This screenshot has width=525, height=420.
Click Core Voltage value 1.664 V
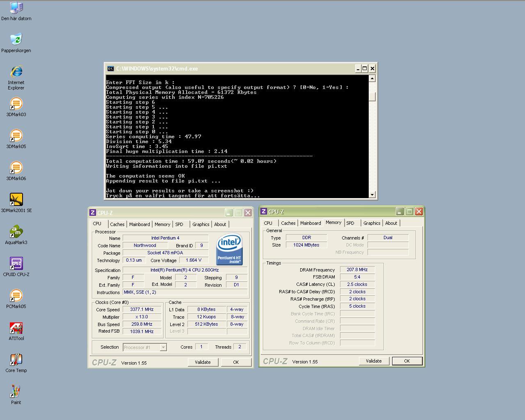[194, 260]
